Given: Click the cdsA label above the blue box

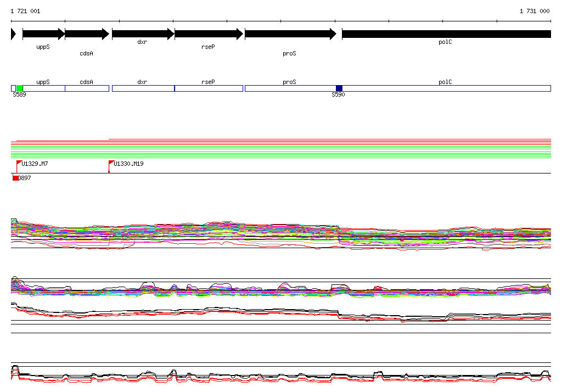Looking at the screenshot, I should click(86, 82).
